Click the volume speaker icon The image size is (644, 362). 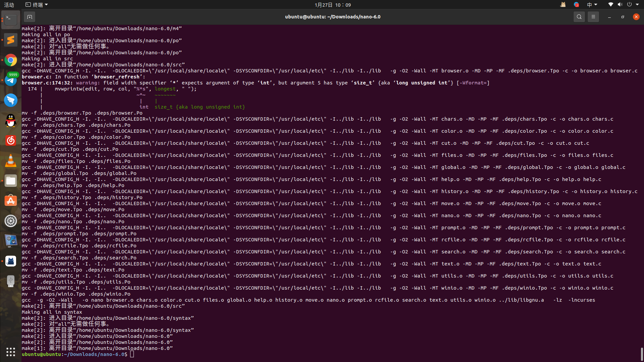620,5
